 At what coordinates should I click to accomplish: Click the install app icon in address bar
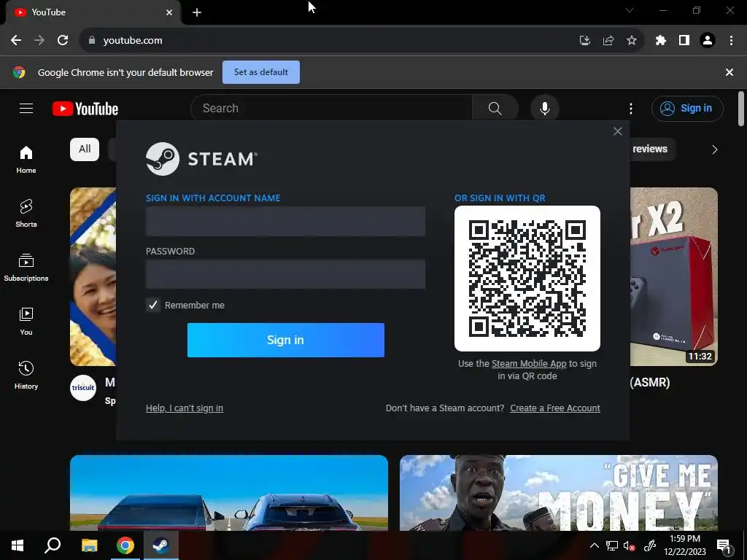tap(585, 41)
